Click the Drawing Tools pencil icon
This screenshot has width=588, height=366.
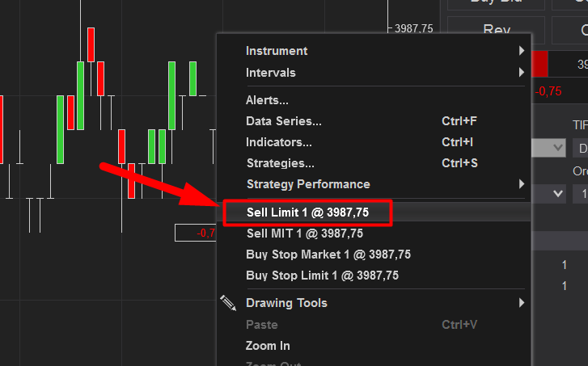pyautogui.click(x=228, y=303)
